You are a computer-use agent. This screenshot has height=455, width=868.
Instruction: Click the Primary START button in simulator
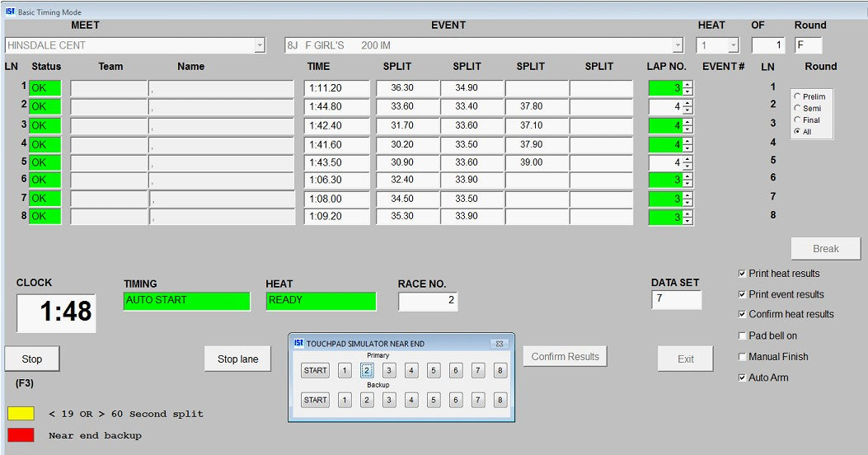[x=315, y=371]
